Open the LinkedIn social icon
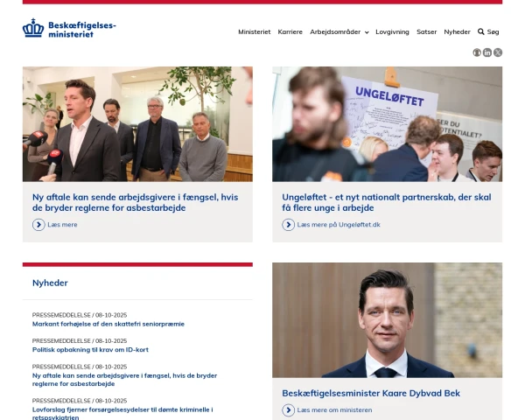The height and width of the screenshot is (420, 525). coord(487,52)
